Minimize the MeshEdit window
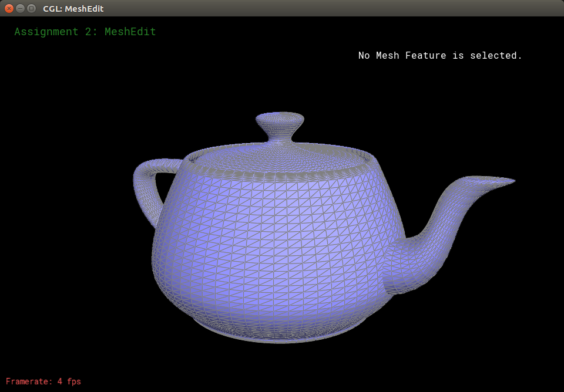The image size is (564, 392). [x=20, y=9]
